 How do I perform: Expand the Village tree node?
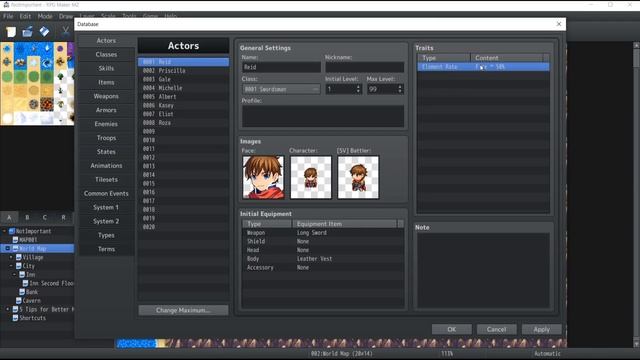[11, 257]
